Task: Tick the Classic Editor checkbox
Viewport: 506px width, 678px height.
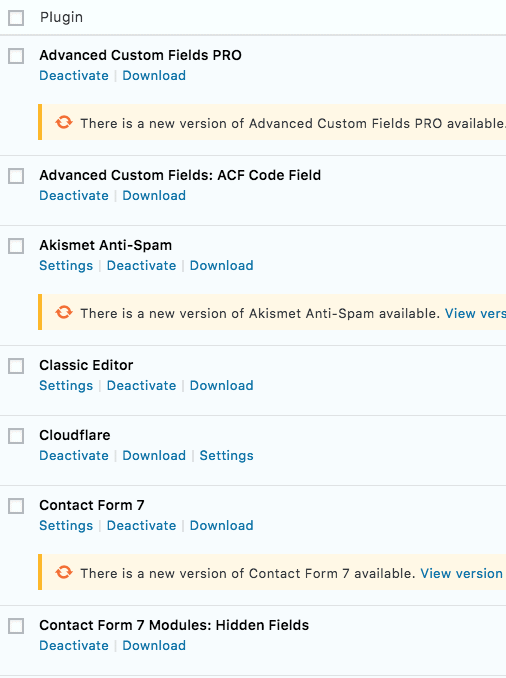Action: [16, 366]
